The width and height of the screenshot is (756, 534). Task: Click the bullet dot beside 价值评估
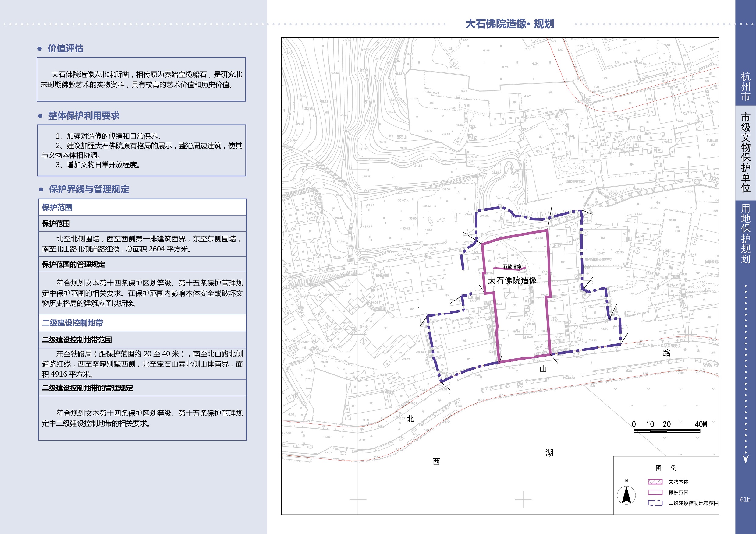[40, 49]
